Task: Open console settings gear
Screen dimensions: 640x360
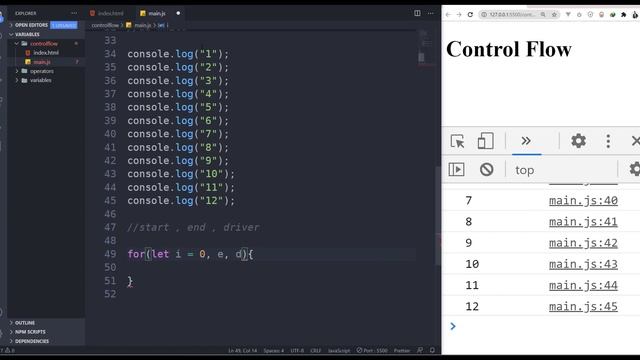Action: (635, 169)
